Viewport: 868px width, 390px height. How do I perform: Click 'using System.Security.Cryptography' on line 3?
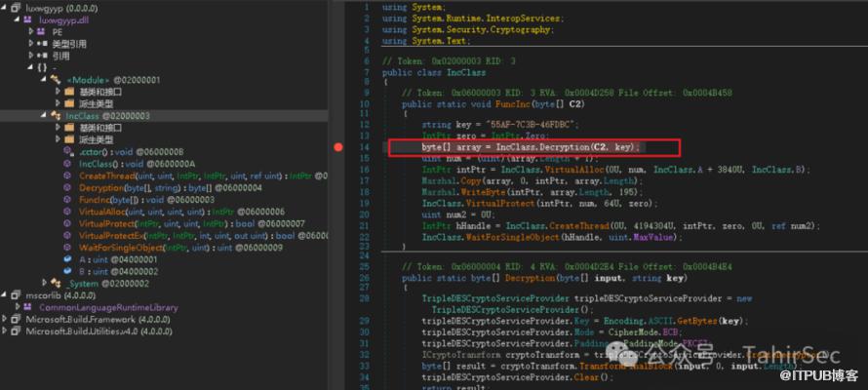point(468,30)
